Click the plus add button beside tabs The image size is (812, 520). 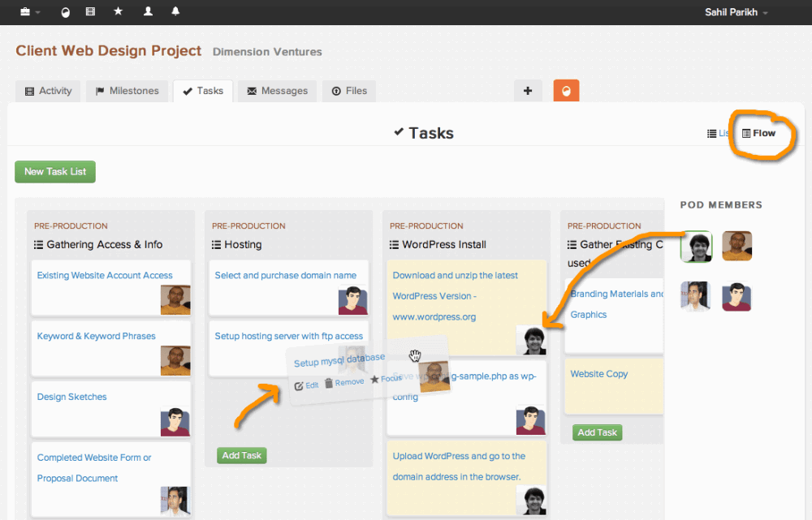pyautogui.click(x=528, y=91)
